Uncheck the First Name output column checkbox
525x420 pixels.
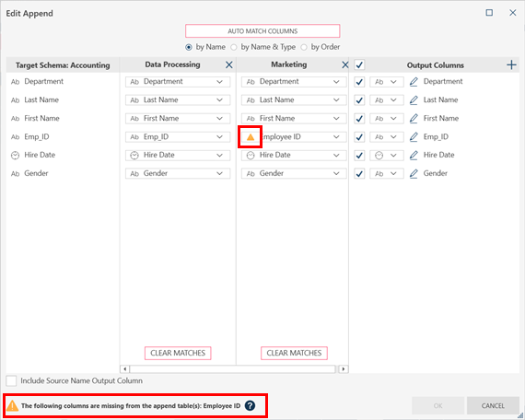tap(359, 119)
